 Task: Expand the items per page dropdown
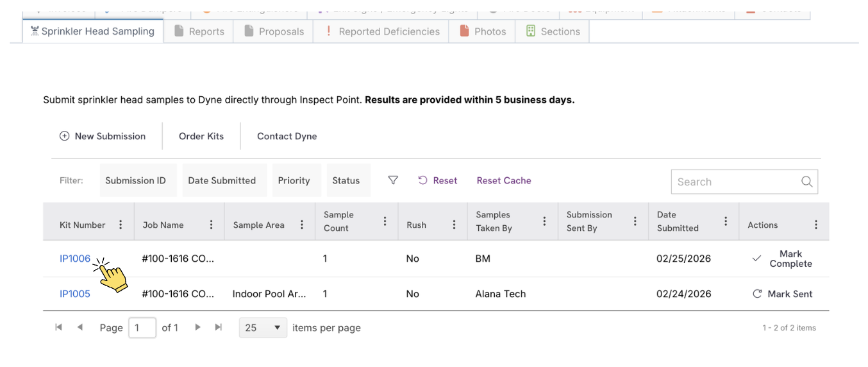pyautogui.click(x=263, y=328)
